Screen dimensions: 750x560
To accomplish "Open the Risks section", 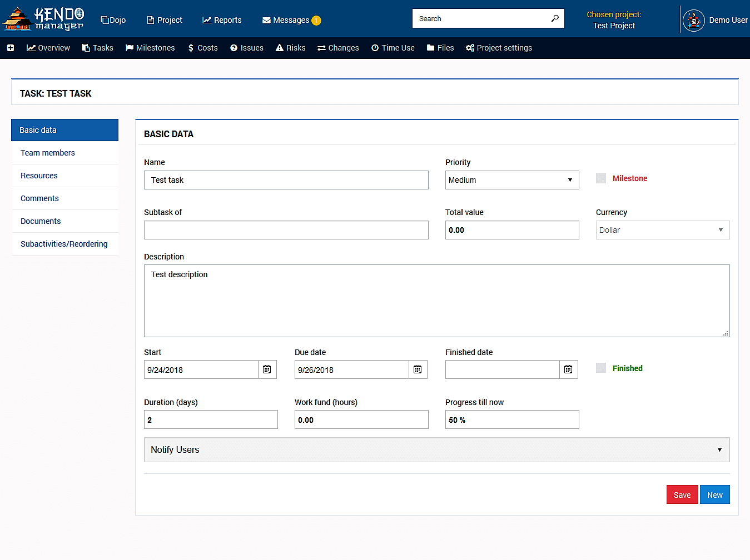I will pos(291,48).
